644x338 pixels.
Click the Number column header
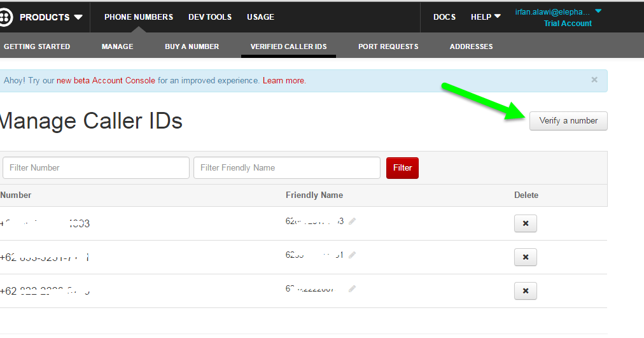(16, 195)
